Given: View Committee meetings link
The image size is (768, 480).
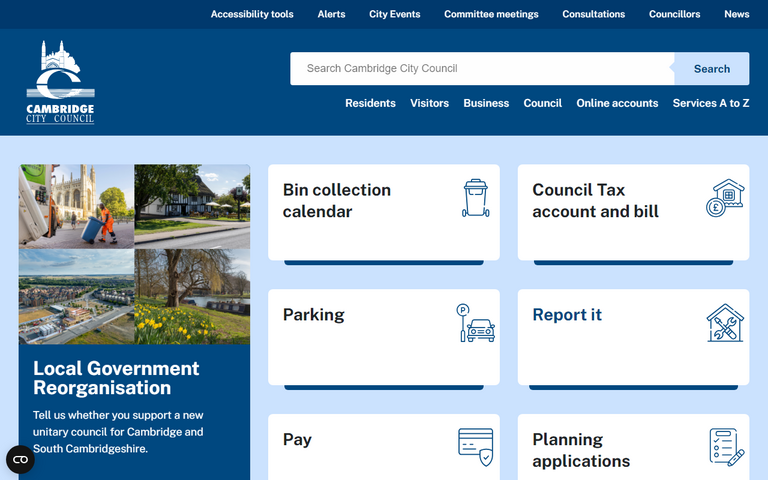Looking at the screenshot, I should click(x=491, y=14).
